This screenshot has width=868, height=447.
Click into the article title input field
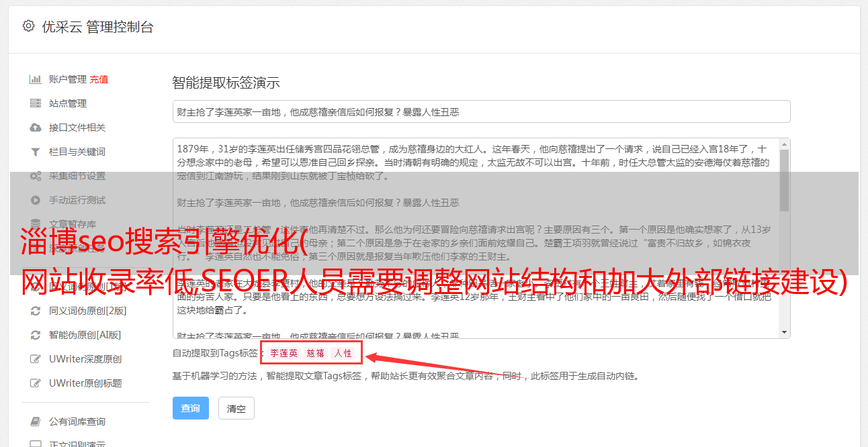481,111
